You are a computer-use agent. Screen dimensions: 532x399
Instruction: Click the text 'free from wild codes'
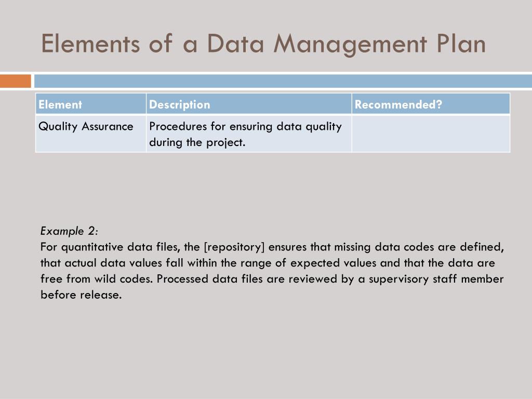pos(96,279)
